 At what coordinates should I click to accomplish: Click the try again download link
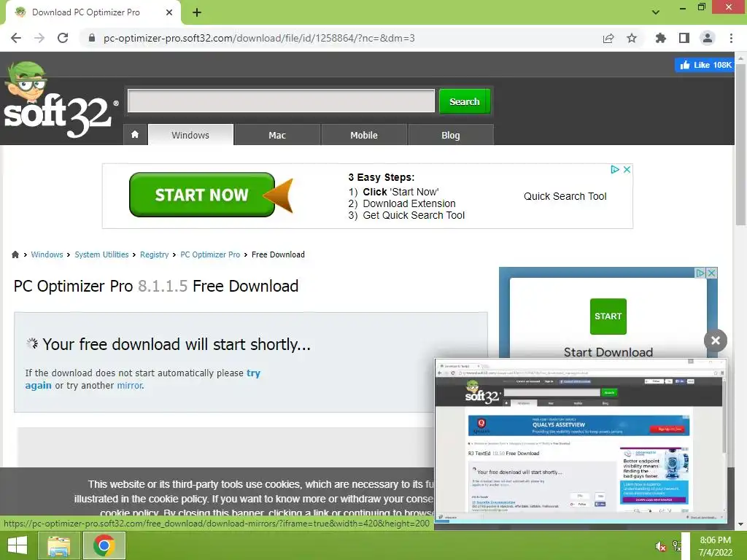coord(253,373)
